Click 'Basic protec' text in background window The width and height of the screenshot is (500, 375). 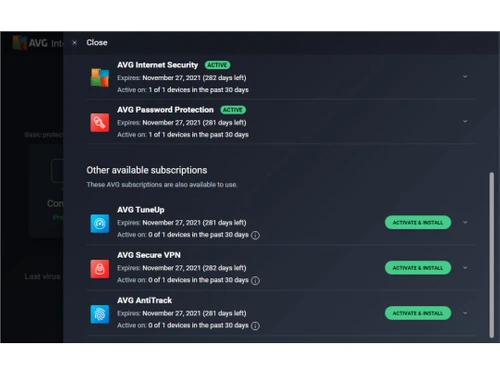click(44, 135)
